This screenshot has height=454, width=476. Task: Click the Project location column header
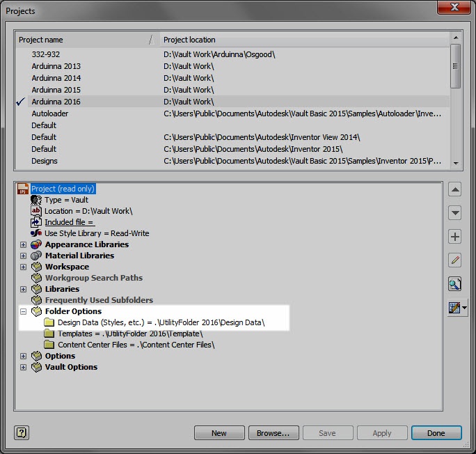pyautogui.click(x=305, y=40)
